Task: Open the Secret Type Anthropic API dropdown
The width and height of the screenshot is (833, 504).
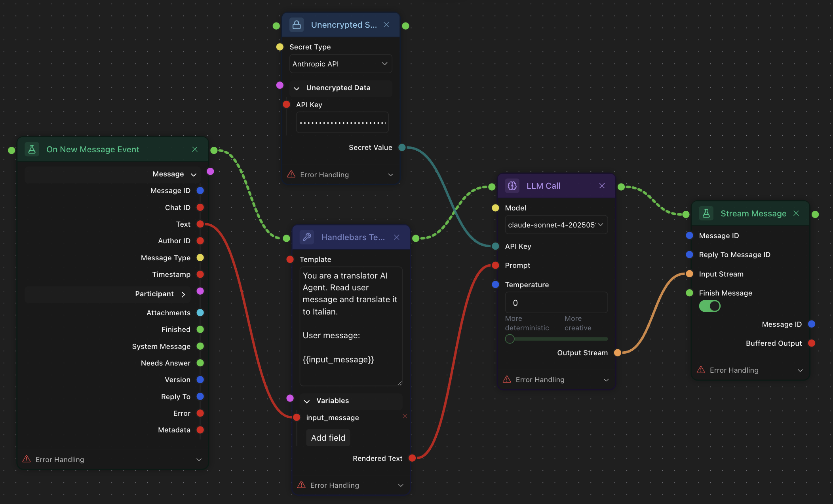Action: click(x=340, y=64)
